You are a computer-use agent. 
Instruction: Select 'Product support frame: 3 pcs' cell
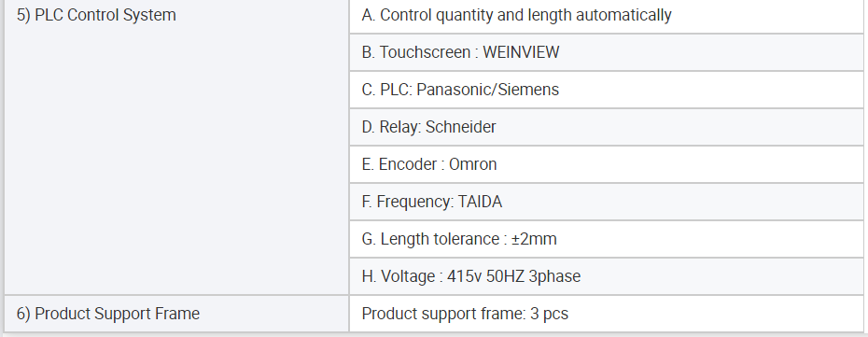click(x=607, y=314)
